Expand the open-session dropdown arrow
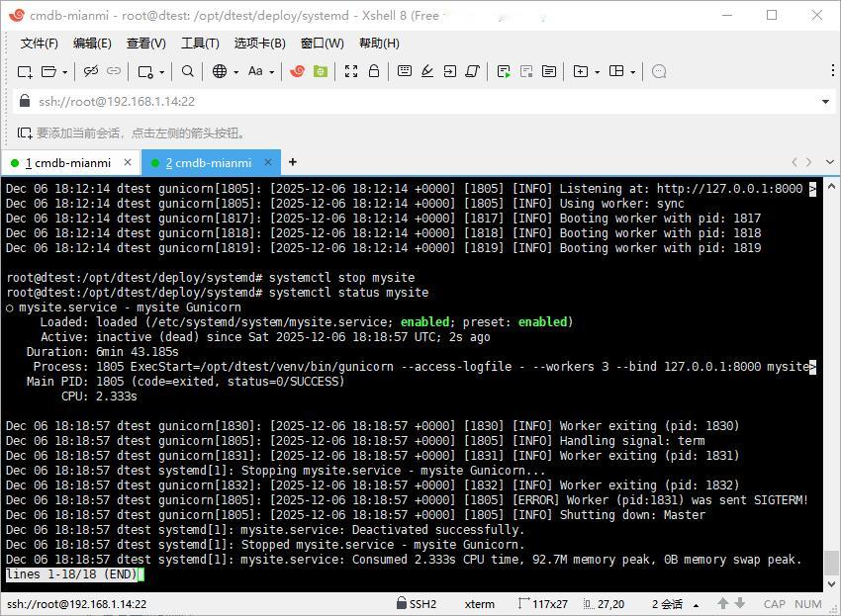841x616 pixels. click(x=65, y=72)
